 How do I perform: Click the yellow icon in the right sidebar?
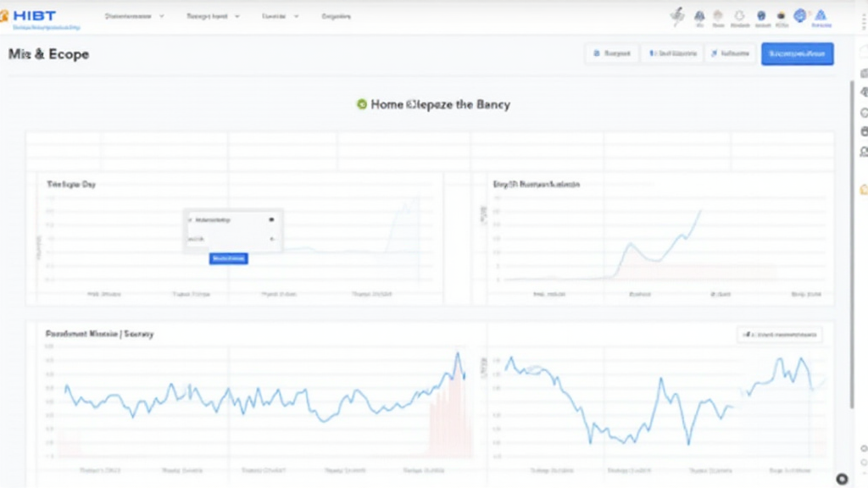point(864,189)
